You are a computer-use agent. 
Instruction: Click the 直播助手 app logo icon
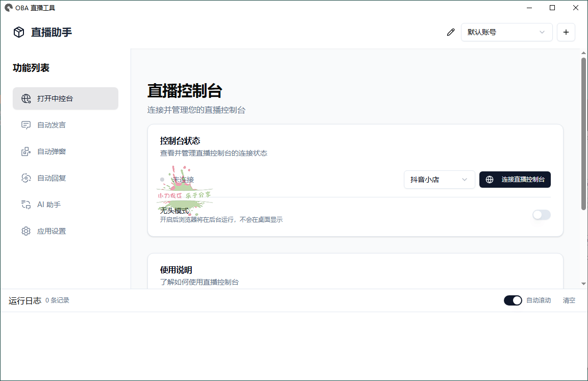pos(18,32)
